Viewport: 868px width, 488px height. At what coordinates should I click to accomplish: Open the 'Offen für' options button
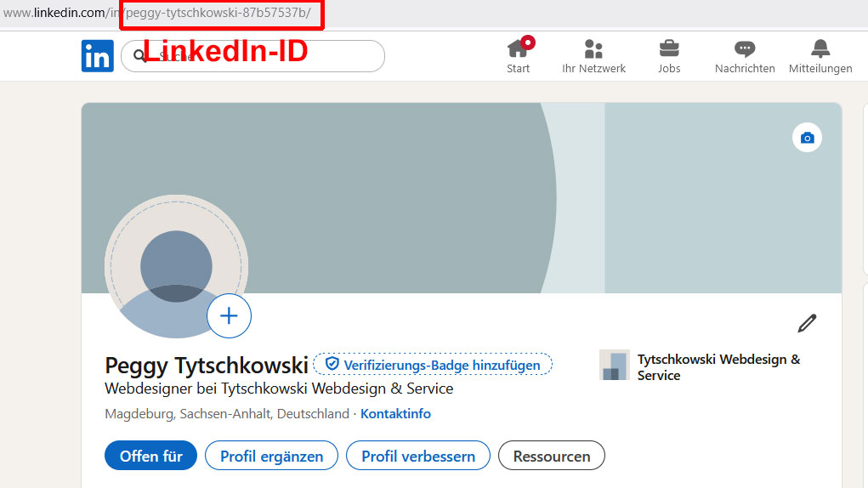coord(150,456)
